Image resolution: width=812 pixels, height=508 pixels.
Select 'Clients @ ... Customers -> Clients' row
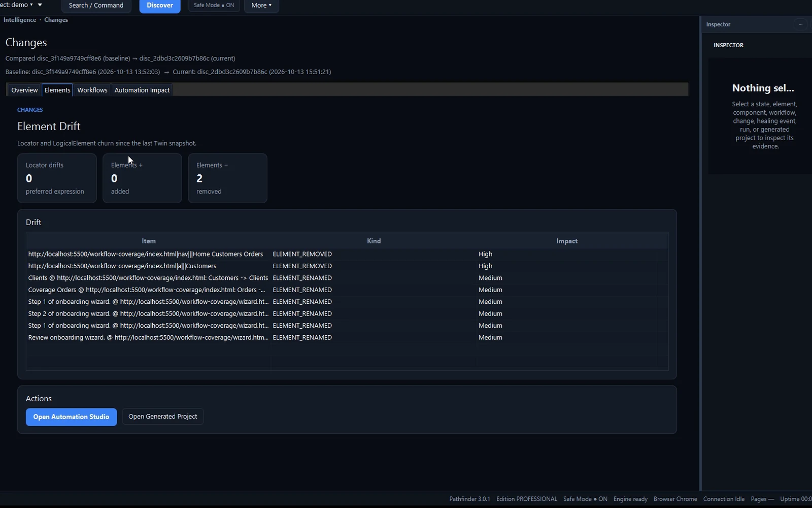pos(347,278)
